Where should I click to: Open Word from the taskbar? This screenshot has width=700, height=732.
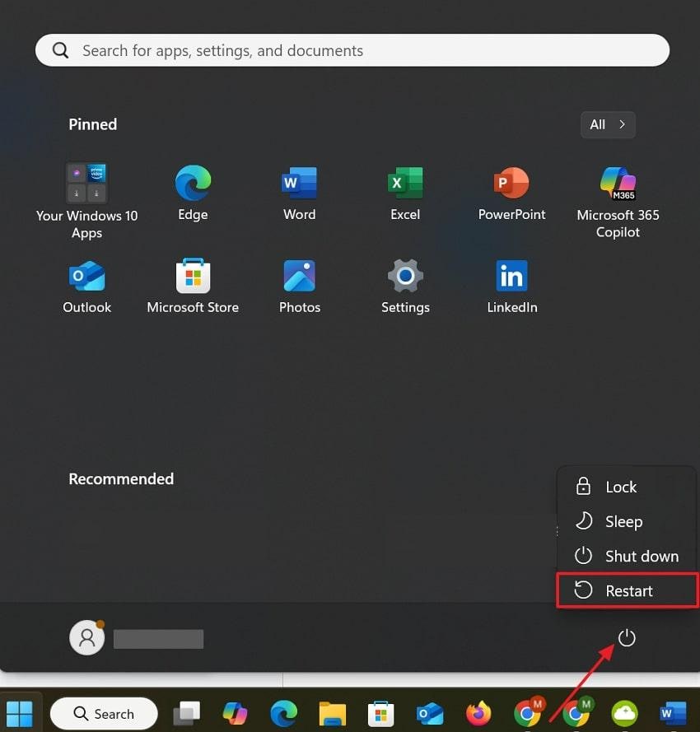pyautogui.click(x=673, y=714)
